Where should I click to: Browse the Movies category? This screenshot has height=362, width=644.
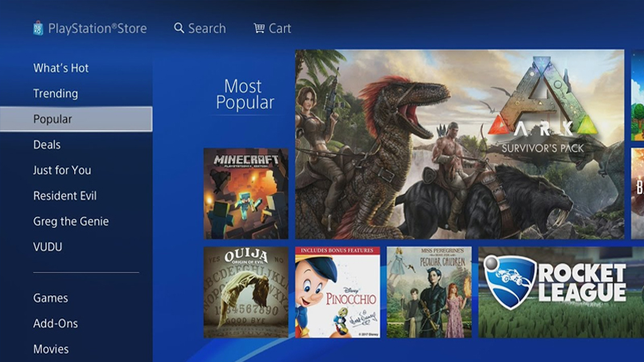51,349
